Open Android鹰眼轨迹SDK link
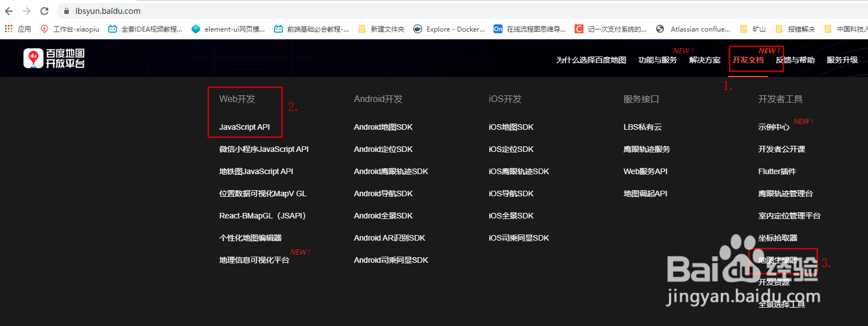Image resolution: width=868 pixels, height=326 pixels. click(x=391, y=171)
